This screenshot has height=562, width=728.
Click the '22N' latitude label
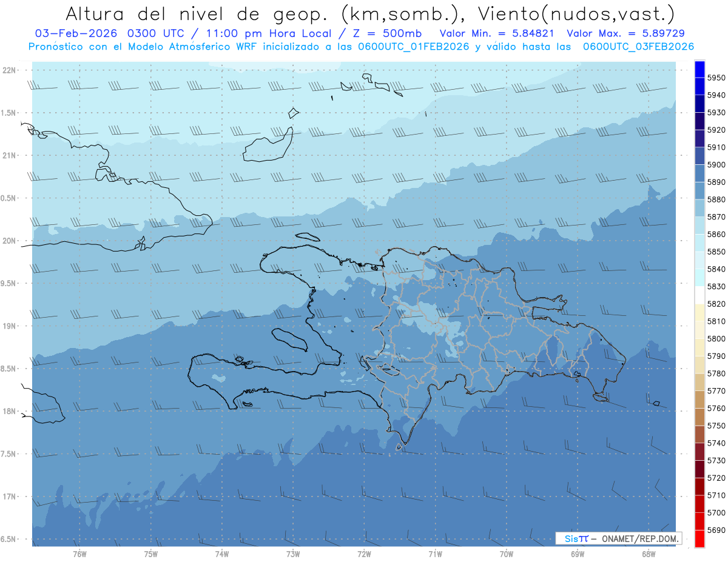pos(9,70)
